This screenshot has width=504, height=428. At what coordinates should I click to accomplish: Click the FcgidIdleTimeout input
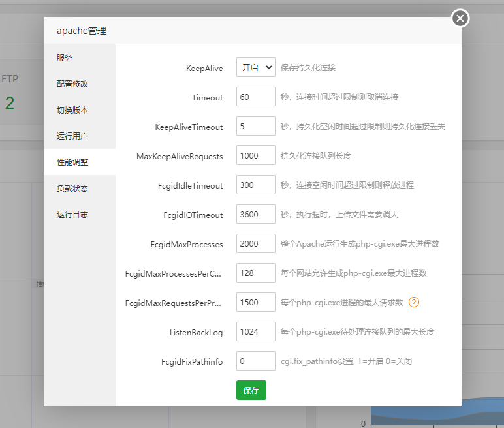click(x=255, y=185)
